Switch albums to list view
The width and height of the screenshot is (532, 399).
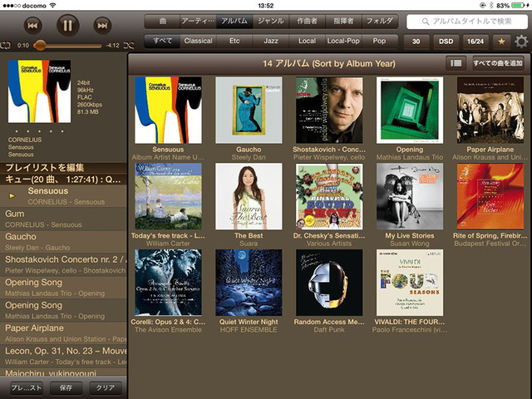[455, 62]
